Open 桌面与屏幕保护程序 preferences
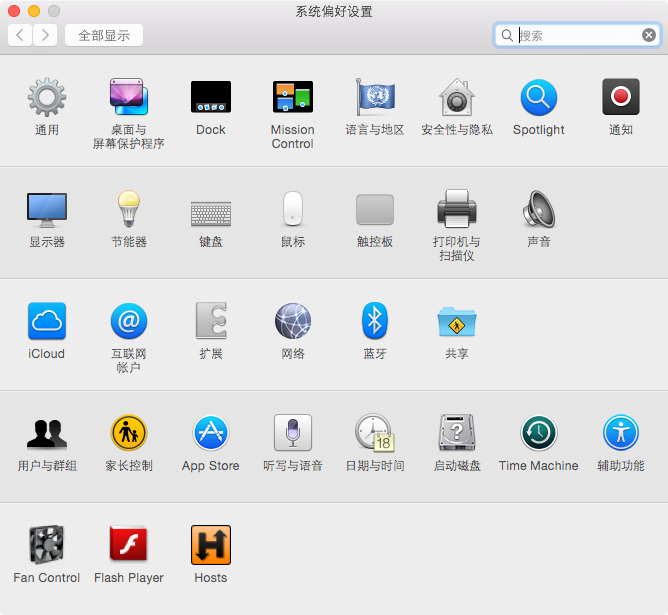 click(x=129, y=97)
